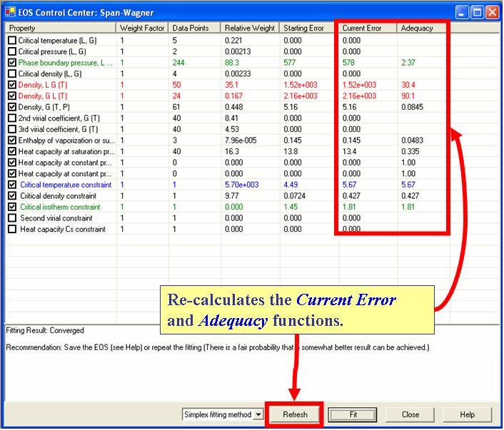Tick the Heat capacity Cs constraint checkbox
Viewport: 504px width, 430px height.
coord(12,229)
